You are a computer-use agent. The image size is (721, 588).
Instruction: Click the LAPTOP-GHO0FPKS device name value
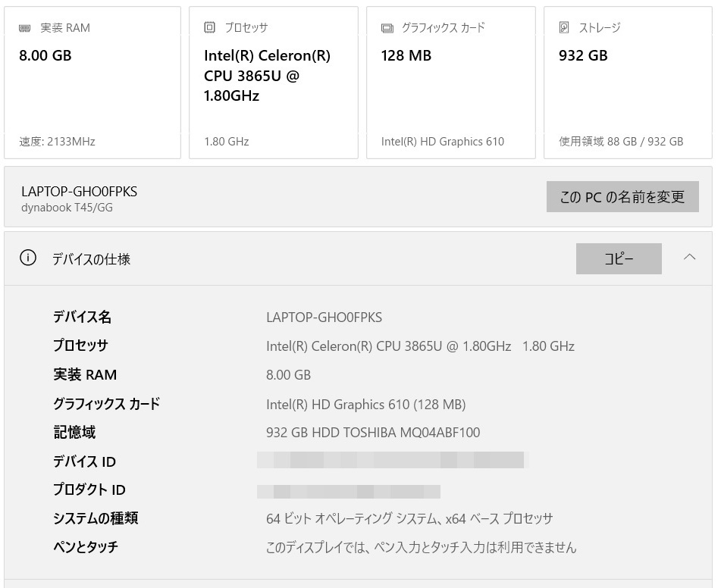(x=324, y=317)
